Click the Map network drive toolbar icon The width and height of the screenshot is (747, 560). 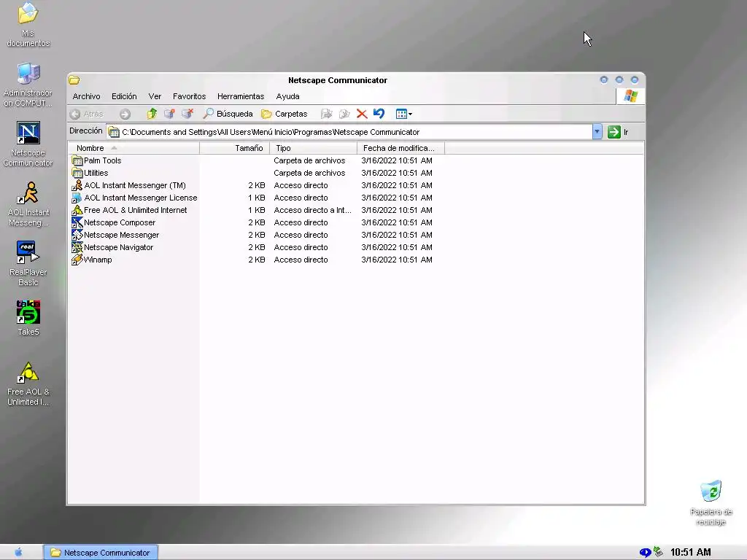pyautogui.click(x=169, y=114)
